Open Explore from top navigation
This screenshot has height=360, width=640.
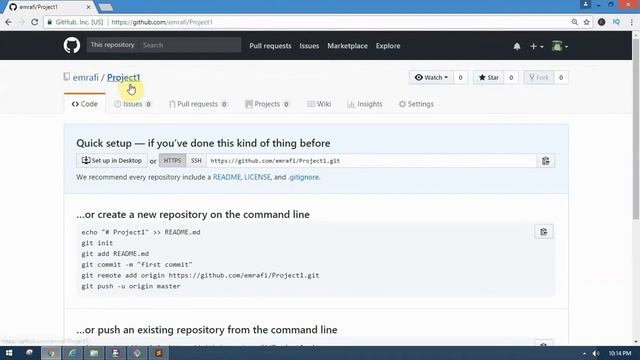coord(388,46)
